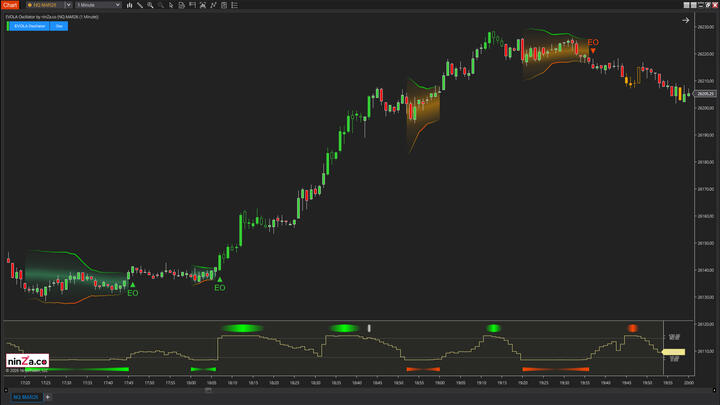Expand the NQ MAR26 instrument dropdown
Screen dimensions: 720x405
coord(67,5)
